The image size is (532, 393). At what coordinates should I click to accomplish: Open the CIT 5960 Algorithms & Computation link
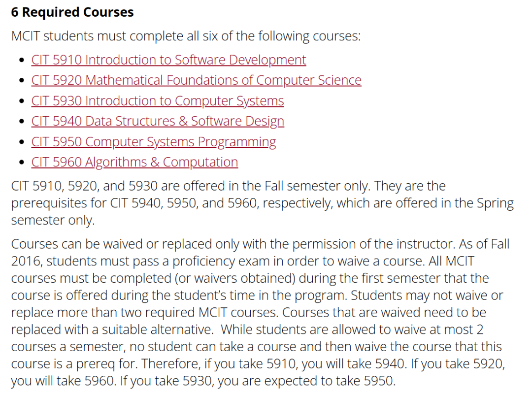[134, 162]
